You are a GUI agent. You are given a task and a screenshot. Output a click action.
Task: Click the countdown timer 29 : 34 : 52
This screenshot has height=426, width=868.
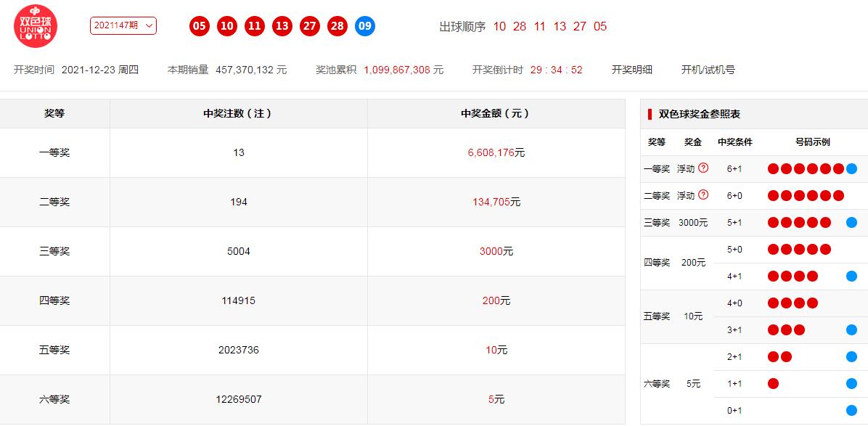[x=557, y=70]
